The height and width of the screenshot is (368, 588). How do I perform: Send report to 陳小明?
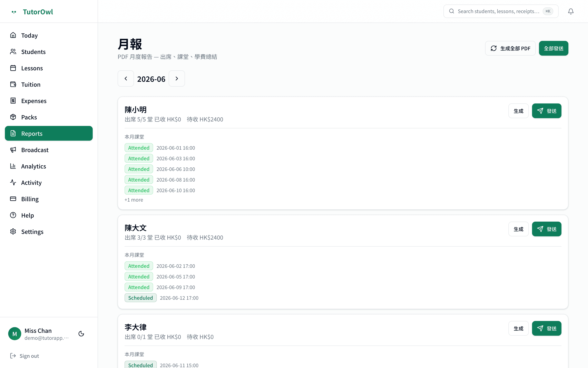pos(547,111)
